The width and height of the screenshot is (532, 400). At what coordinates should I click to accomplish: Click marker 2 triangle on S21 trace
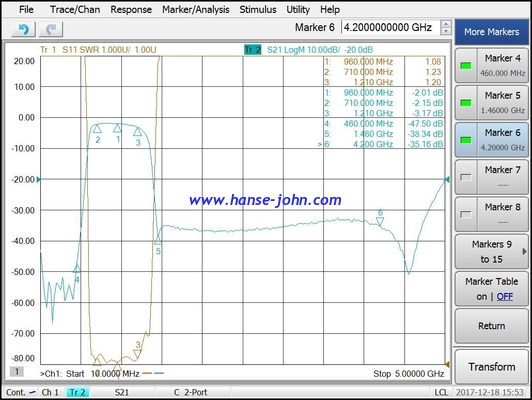click(97, 129)
